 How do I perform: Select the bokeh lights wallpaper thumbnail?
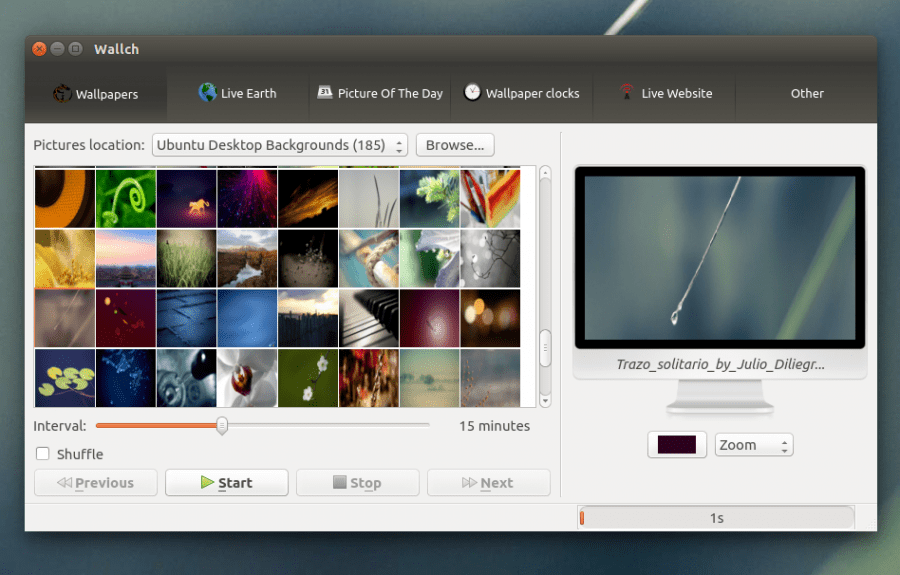(x=490, y=318)
